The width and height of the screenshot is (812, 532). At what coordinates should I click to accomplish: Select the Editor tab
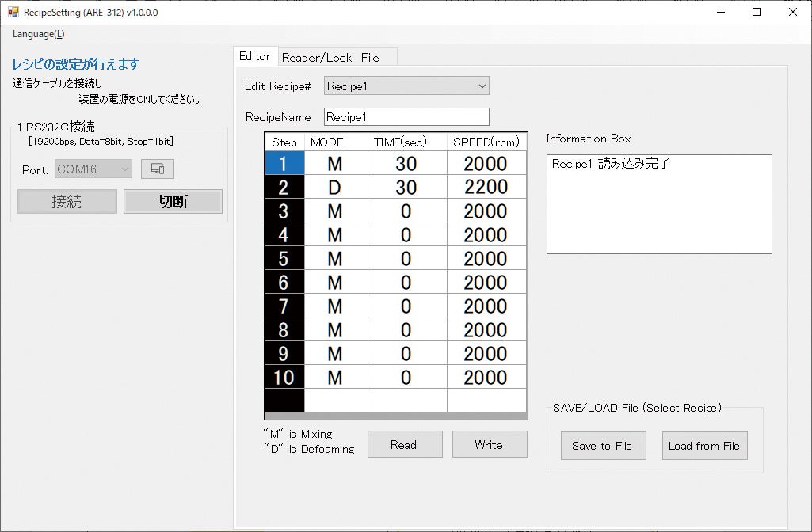[254, 56]
